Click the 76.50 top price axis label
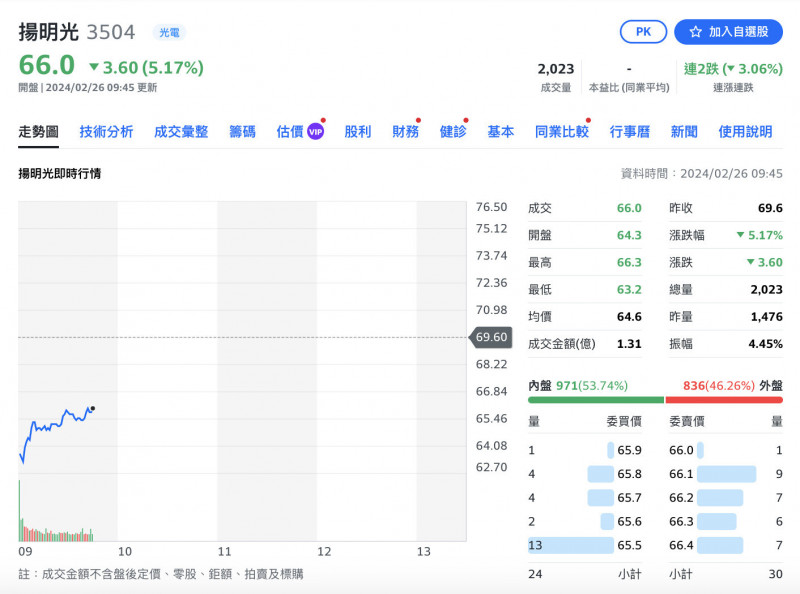This screenshot has height=594, width=800. pyautogui.click(x=491, y=207)
